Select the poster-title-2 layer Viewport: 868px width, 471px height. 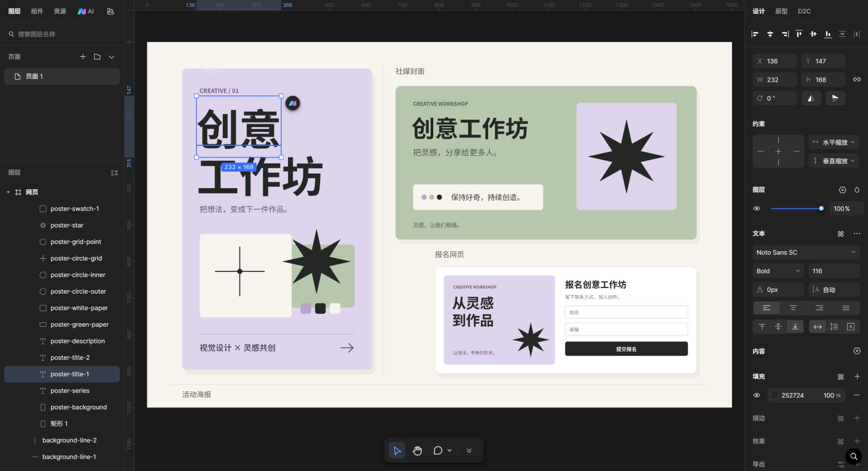click(62, 358)
